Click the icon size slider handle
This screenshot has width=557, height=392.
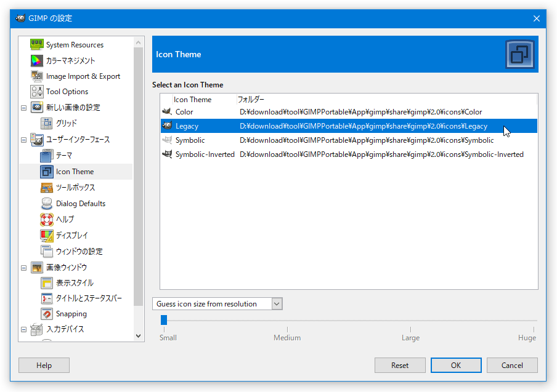click(164, 320)
